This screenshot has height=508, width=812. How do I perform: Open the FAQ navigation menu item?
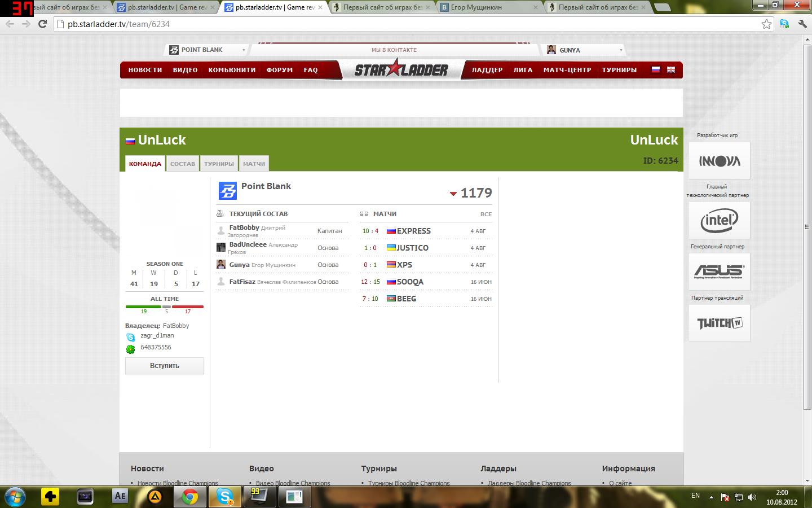(311, 70)
